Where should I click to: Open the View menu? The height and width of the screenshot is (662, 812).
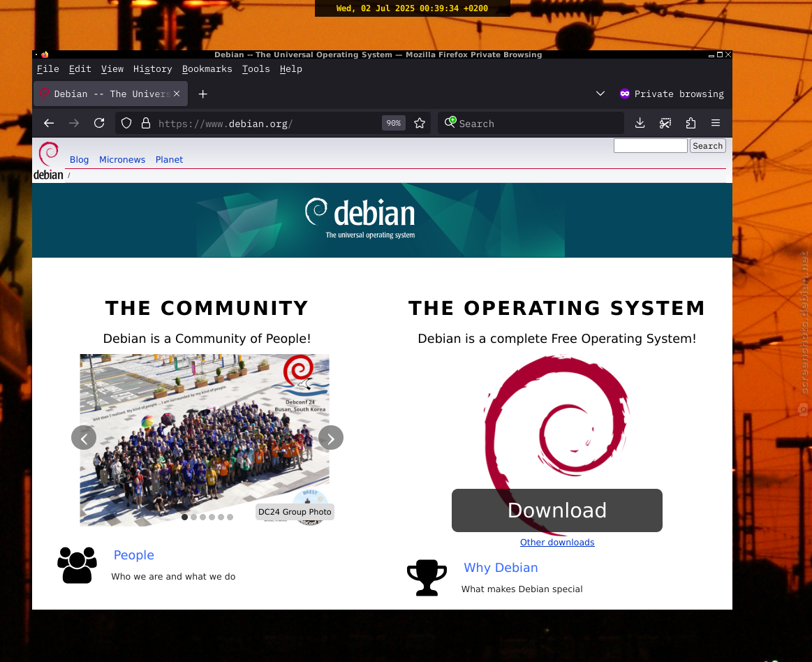pos(112,69)
